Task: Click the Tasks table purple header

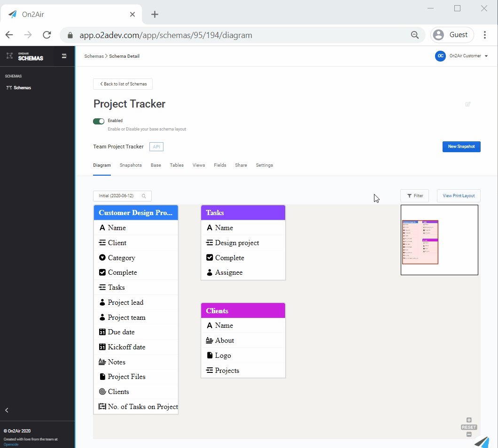Action: [x=243, y=213]
